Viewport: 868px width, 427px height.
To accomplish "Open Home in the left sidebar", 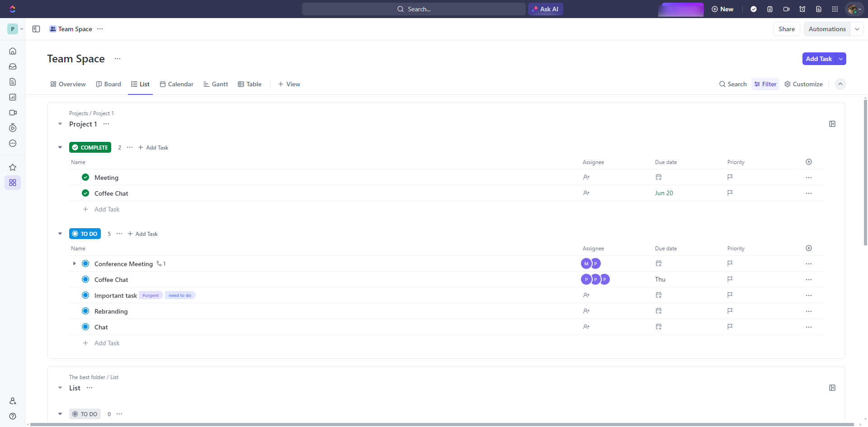I will (13, 51).
